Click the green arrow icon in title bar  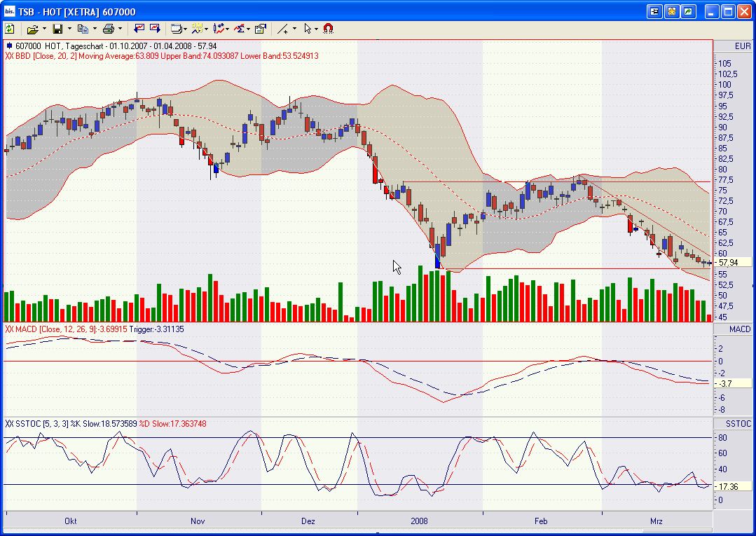(689, 11)
